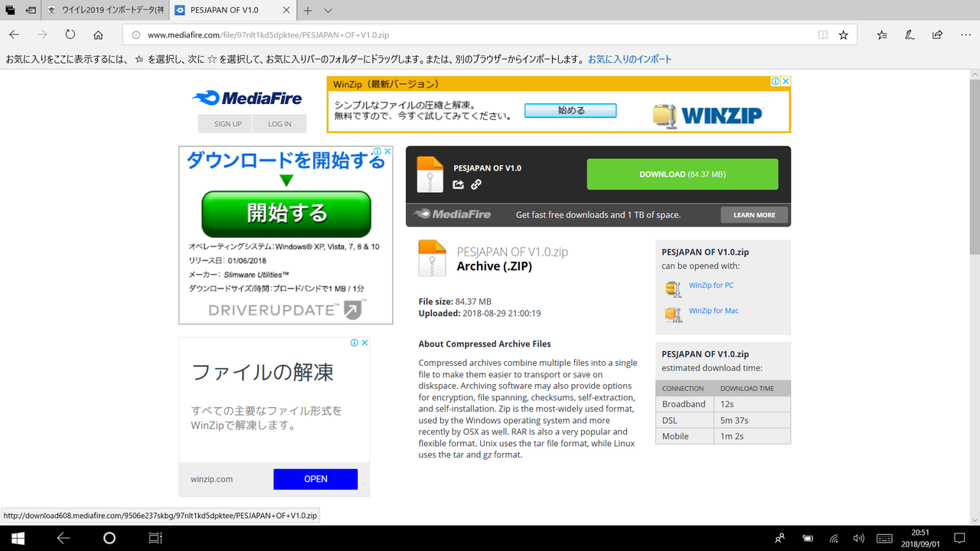Click the taskbar clock showing 20:51
Screen dimensions: 980x551
[920, 538]
